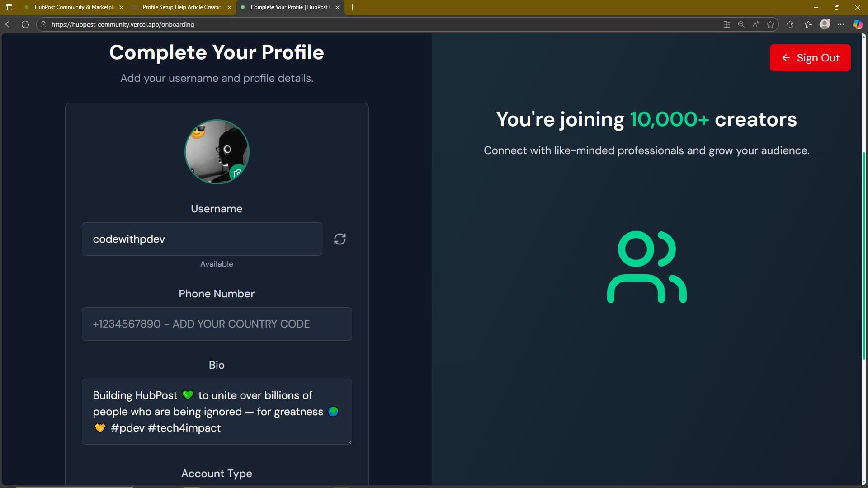
Task: Click the 'Complete Your Profile' heading
Action: pos(217,52)
